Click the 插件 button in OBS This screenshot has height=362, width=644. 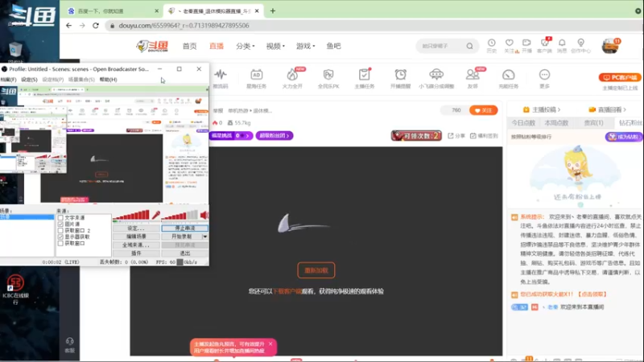tap(136, 253)
